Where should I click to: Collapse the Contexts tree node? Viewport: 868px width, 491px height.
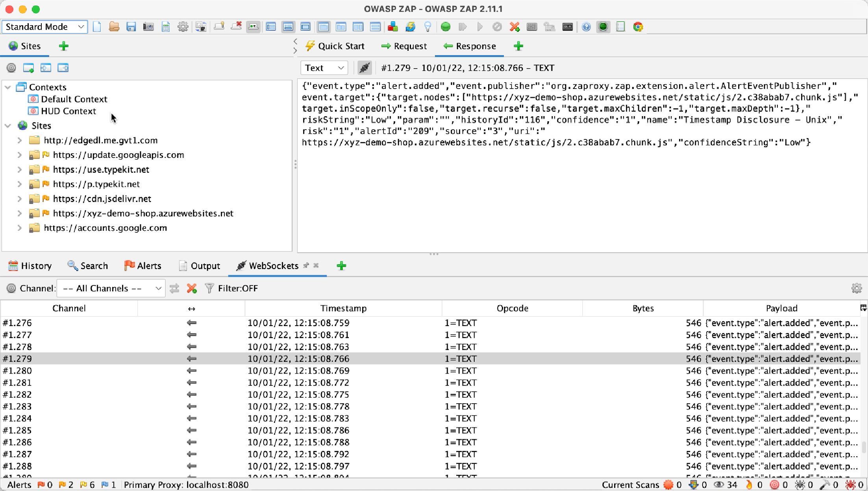8,87
